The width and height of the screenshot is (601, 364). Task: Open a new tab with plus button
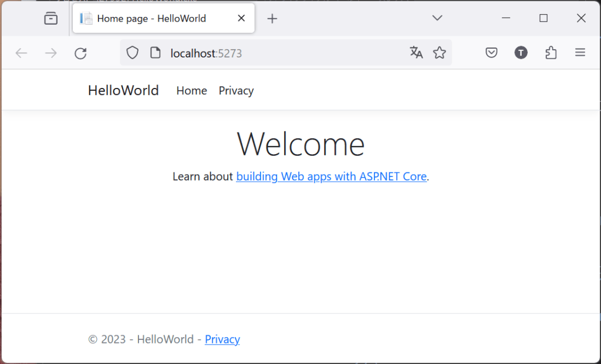272,19
